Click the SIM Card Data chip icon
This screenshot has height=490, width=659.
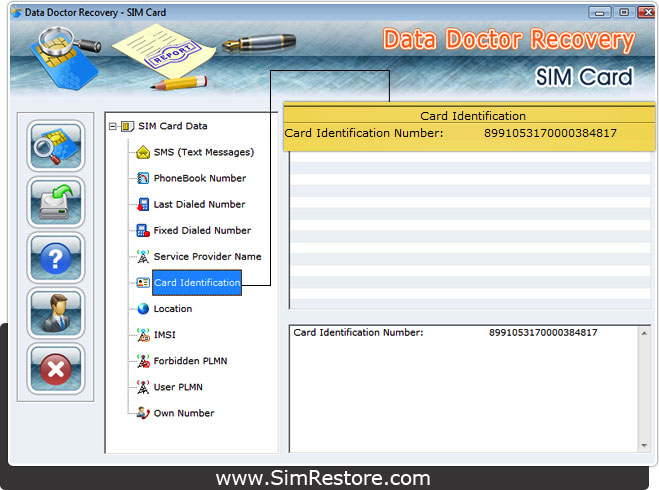(127, 126)
